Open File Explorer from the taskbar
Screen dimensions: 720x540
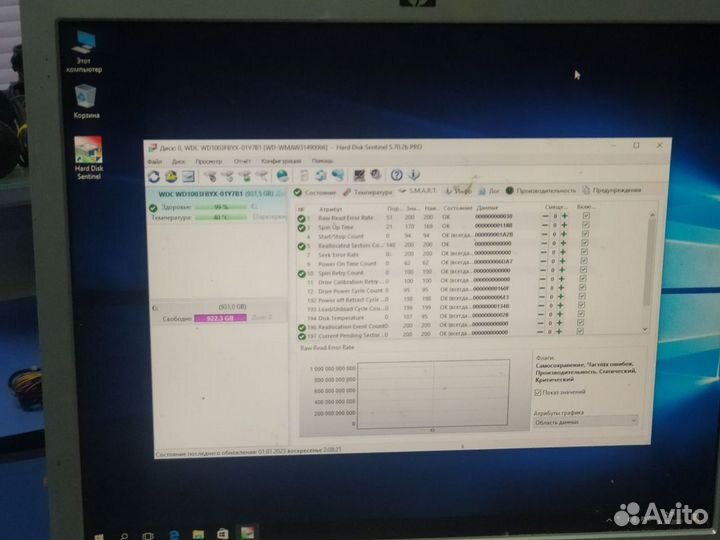pos(198,534)
